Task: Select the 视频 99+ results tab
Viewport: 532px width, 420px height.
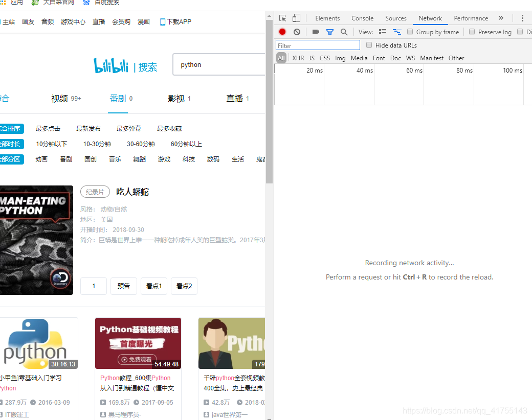Action: (66, 99)
